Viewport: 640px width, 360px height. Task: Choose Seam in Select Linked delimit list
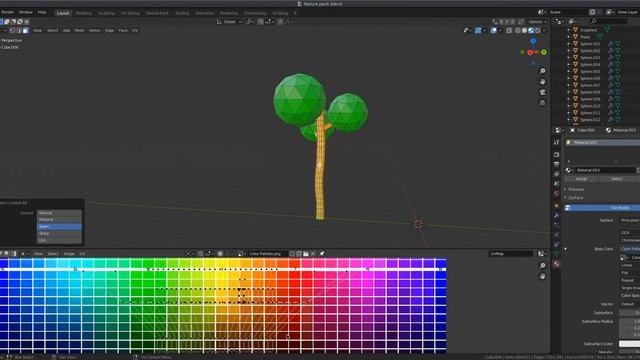tap(59, 227)
